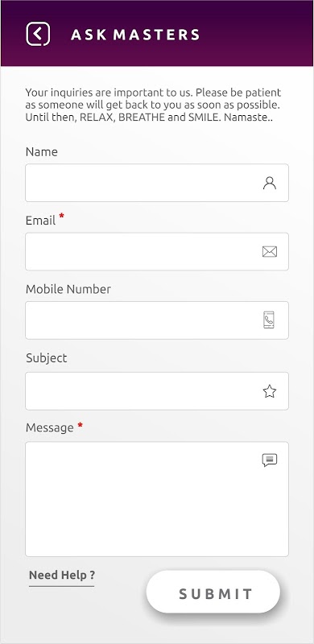The width and height of the screenshot is (314, 644).
Task: Click the Name field label
Action: (x=42, y=152)
